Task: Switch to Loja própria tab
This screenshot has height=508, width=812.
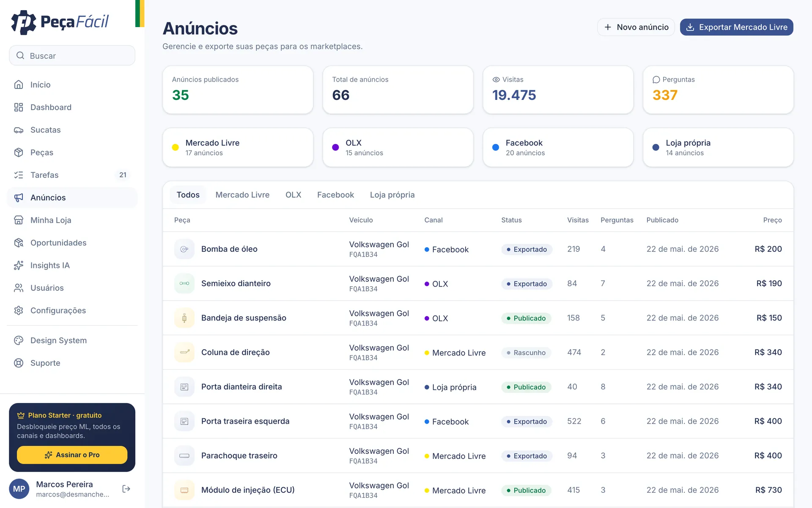Action: point(392,195)
